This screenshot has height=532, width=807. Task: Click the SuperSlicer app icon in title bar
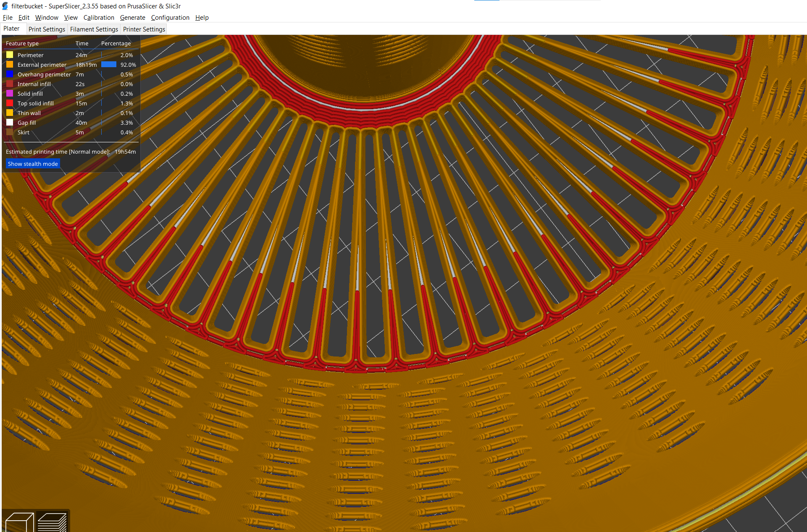pyautogui.click(x=5, y=6)
